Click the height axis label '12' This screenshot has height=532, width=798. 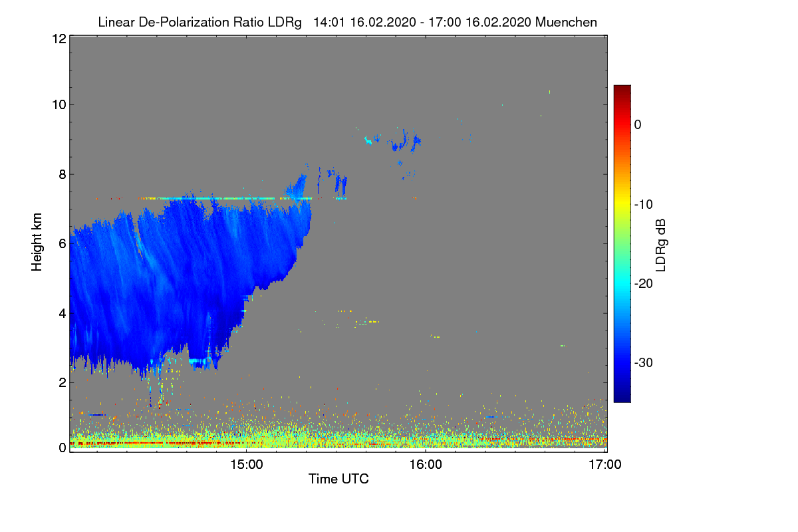[58, 39]
